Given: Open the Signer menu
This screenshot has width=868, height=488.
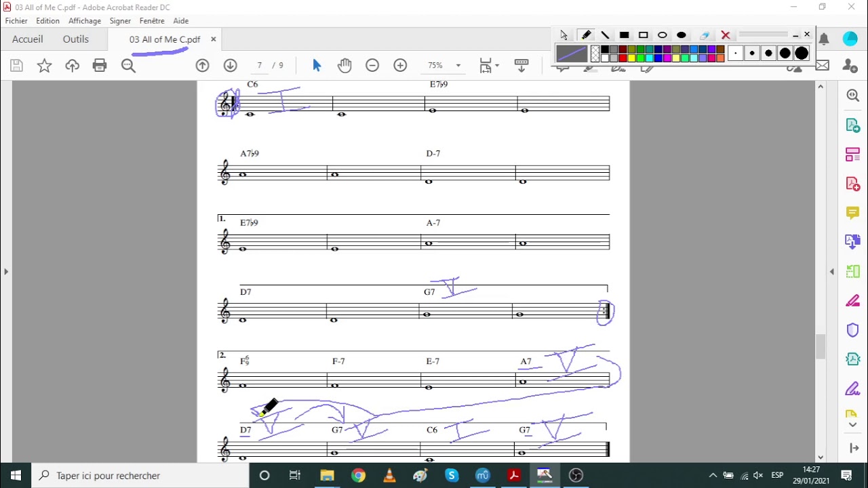Looking at the screenshot, I should pos(120,21).
